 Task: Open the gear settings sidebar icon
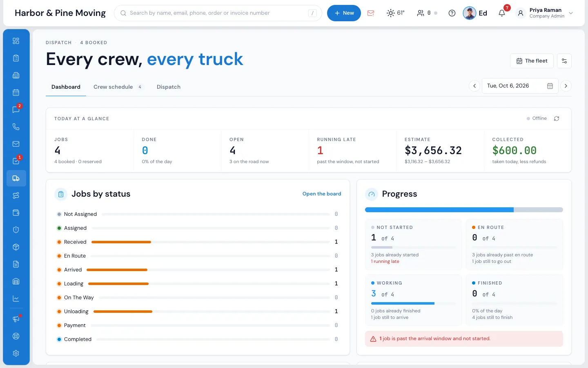coord(16,353)
